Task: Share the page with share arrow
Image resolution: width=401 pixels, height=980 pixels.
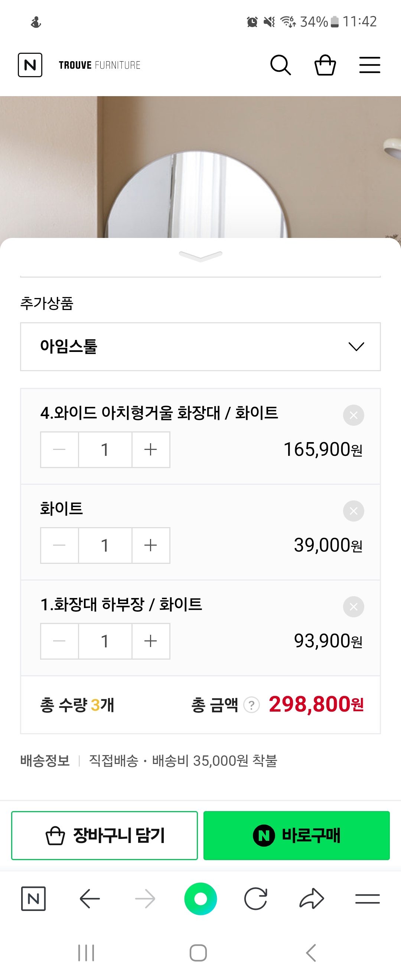Action: [312, 899]
